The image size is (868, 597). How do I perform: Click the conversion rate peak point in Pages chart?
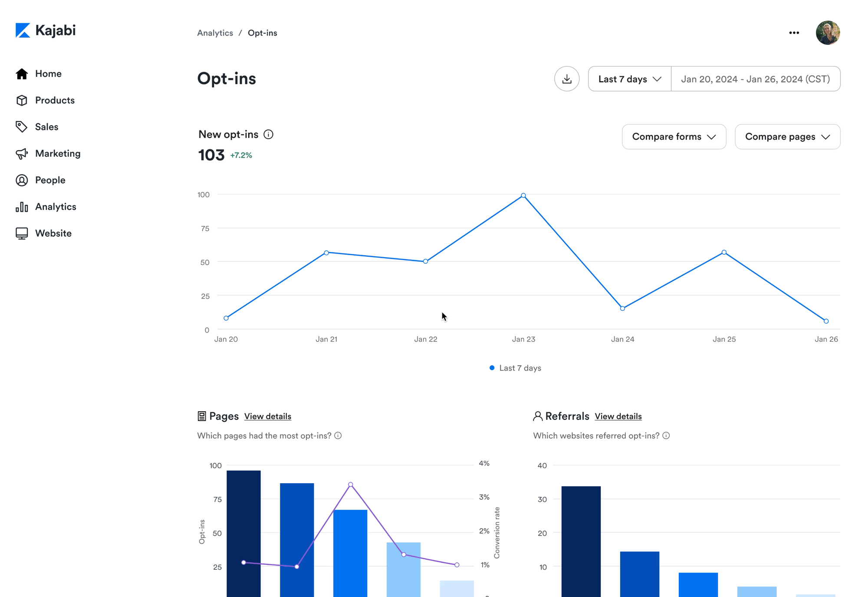[x=351, y=485]
